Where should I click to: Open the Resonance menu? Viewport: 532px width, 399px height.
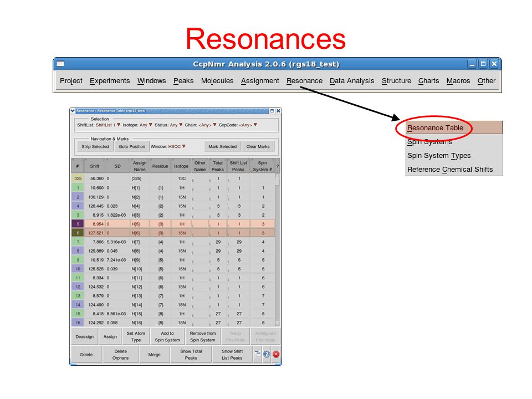pos(304,81)
